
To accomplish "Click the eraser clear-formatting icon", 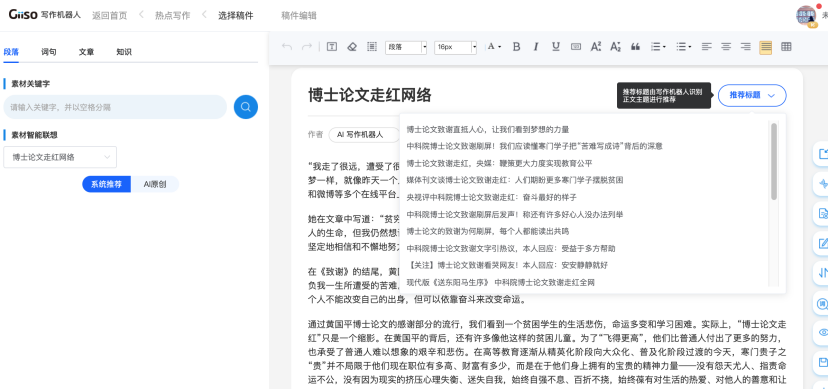I will (352, 47).
